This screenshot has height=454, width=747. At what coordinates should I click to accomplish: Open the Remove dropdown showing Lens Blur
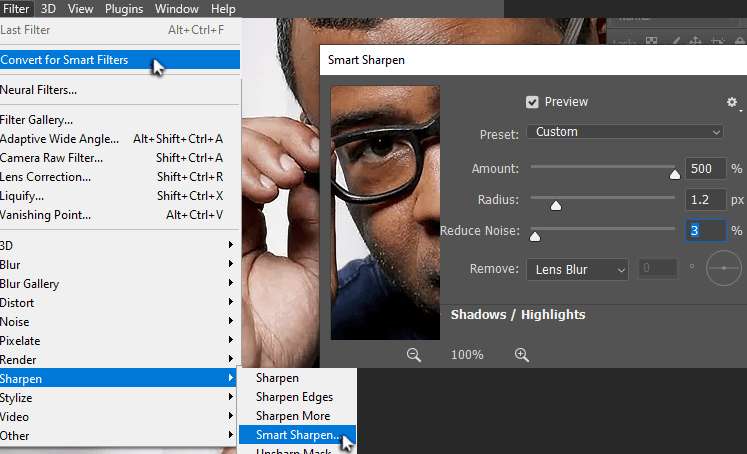(x=577, y=269)
